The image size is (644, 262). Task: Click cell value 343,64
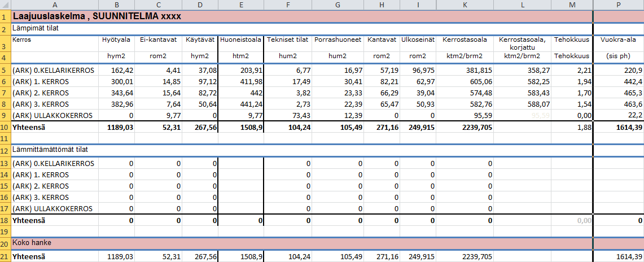point(117,93)
